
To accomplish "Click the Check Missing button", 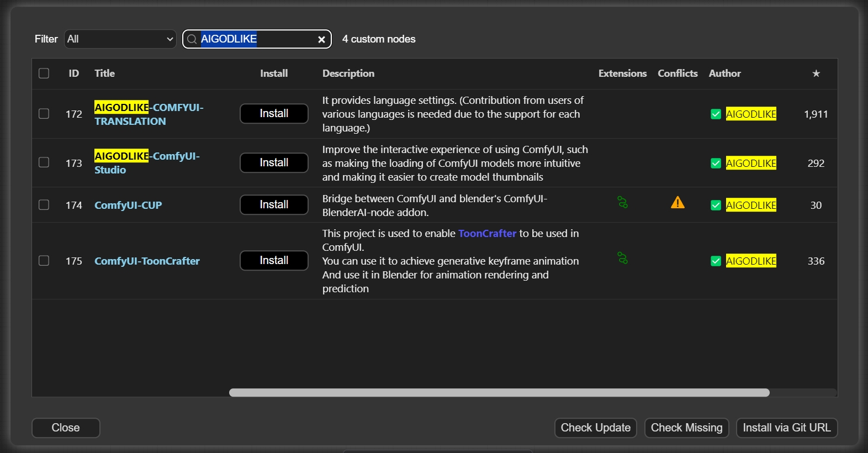I will (x=687, y=428).
